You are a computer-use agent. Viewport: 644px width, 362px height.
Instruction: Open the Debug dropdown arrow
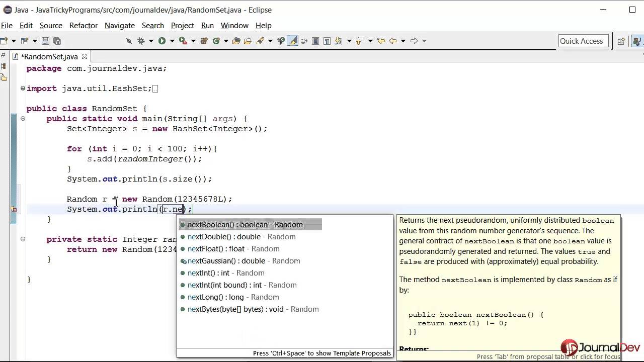point(151,41)
